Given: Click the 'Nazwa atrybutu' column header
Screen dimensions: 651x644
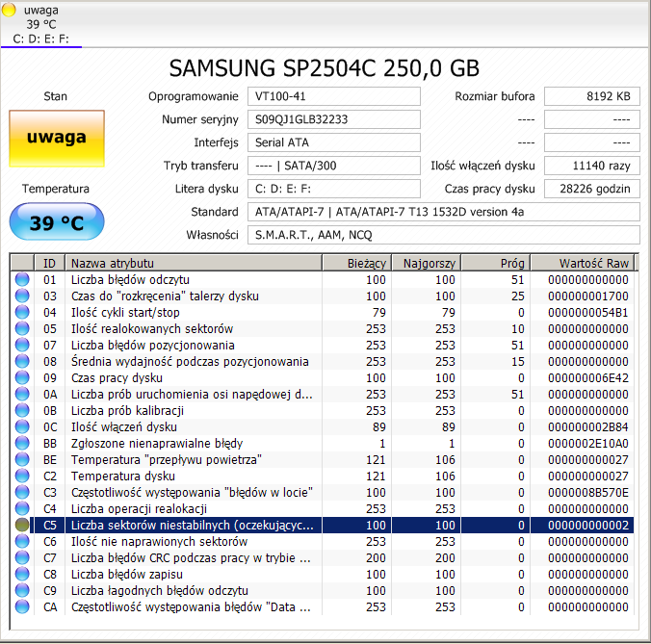Looking at the screenshot, I should point(194,263).
